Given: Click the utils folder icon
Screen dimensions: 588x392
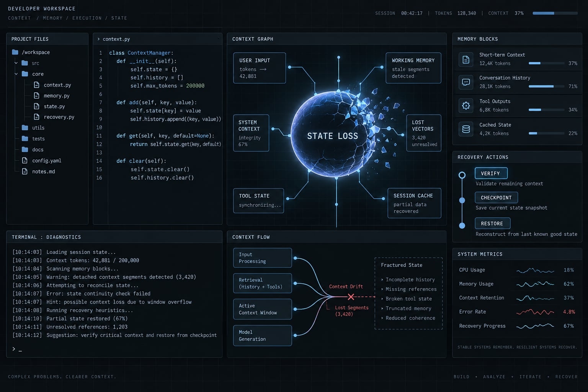Looking at the screenshot, I should point(25,127).
